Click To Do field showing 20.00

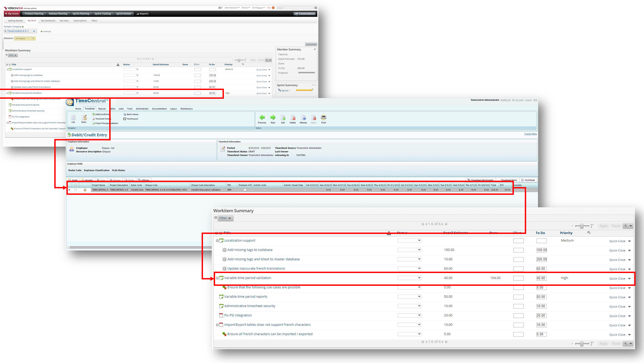coord(541,316)
